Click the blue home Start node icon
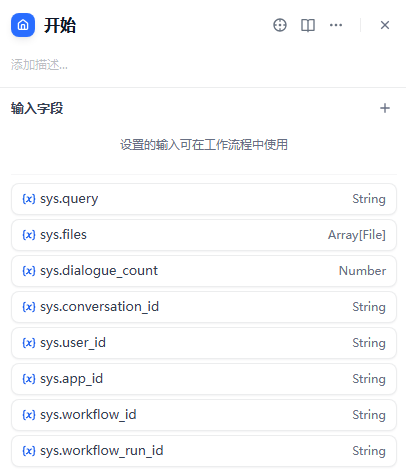This screenshot has height=471, width=406. (23, 25)
